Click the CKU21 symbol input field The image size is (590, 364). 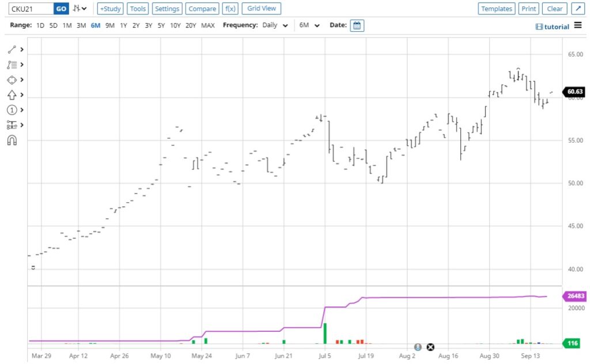coord(31,8)
